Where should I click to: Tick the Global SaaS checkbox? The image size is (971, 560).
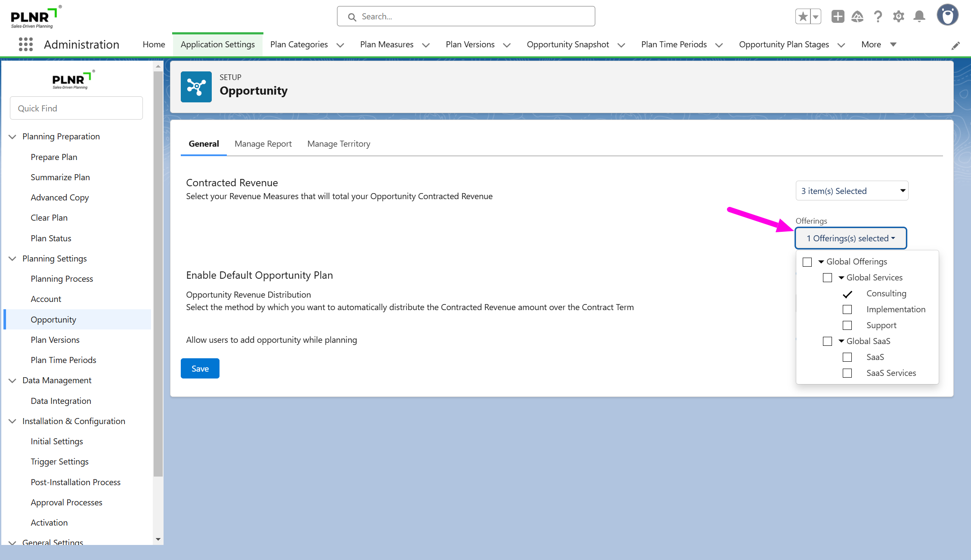tap(827, 342)
